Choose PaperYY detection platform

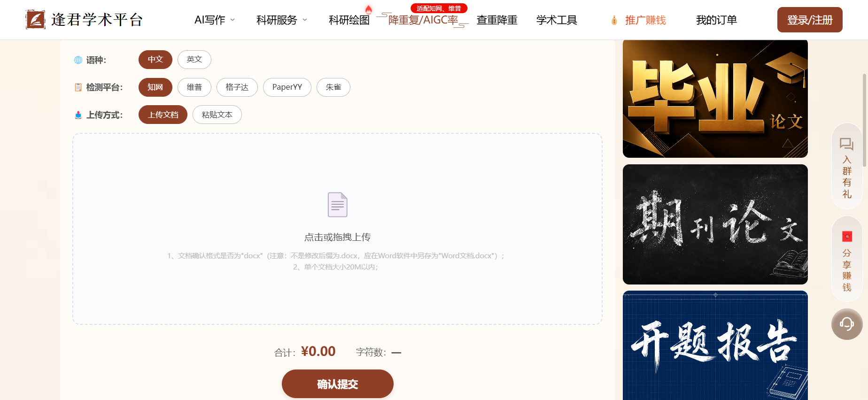pos(287,87)
